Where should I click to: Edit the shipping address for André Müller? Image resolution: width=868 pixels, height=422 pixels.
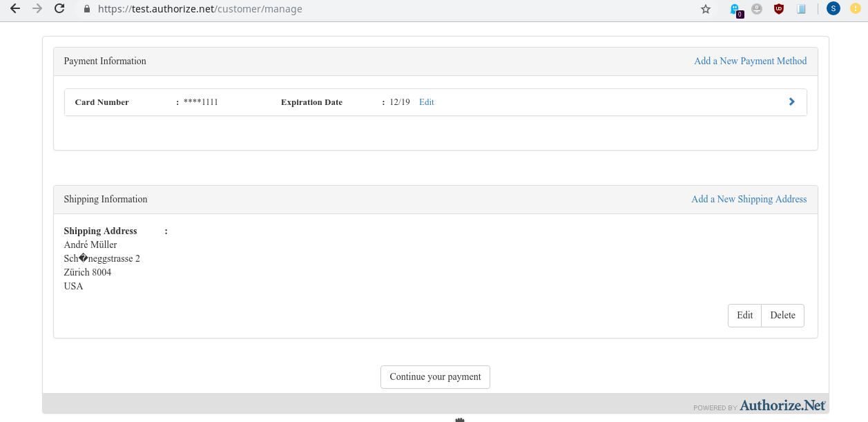pyautogui.click(x=744, y=315)
